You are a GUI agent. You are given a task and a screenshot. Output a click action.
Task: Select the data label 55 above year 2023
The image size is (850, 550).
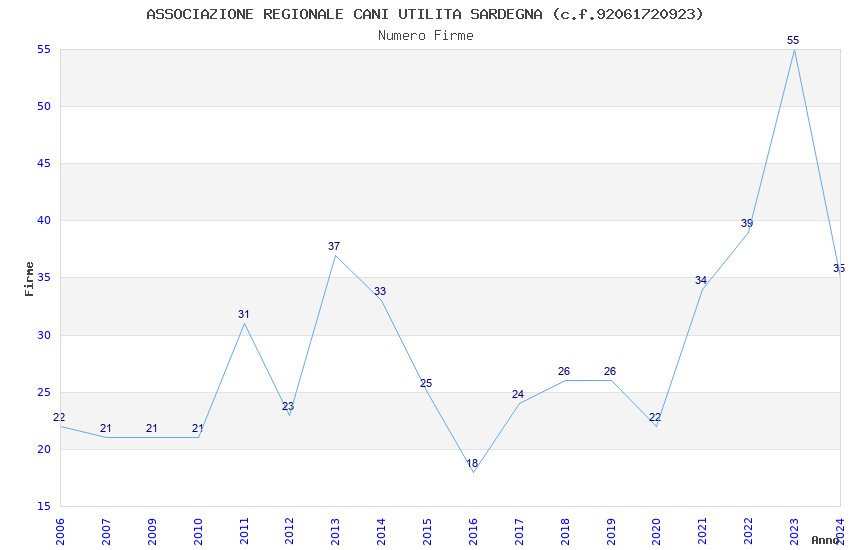pyautogui.click(x=793, y=40)
